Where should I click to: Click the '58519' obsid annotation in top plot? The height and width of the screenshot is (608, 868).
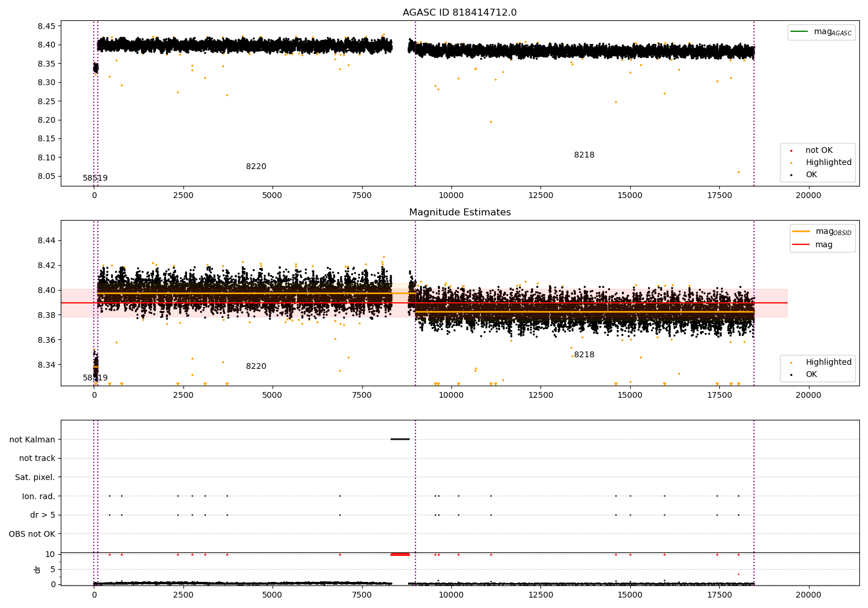[95, 178]
